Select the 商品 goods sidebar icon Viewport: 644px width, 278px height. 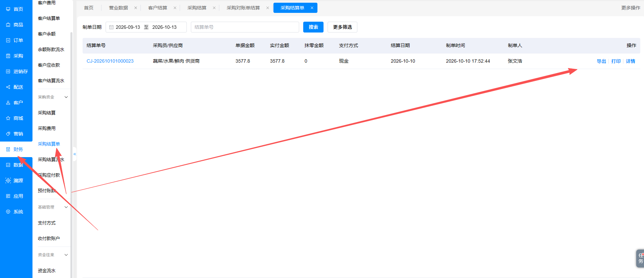tap(8, 25)
